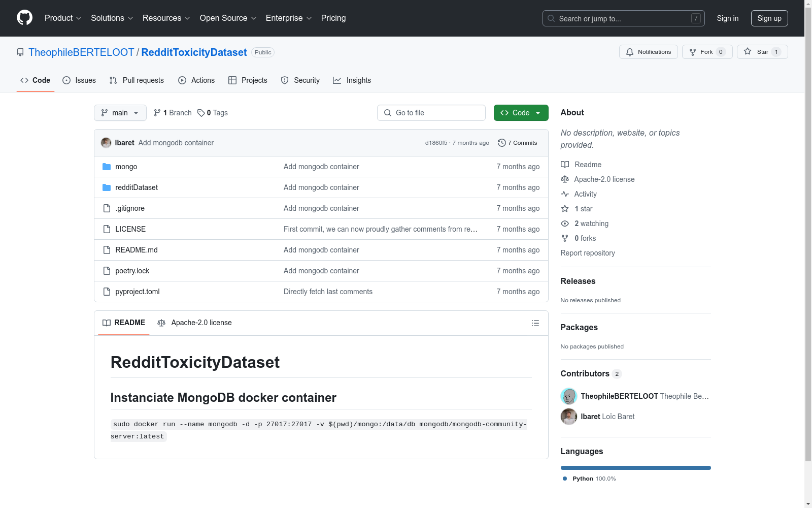Image resolution: width=812 pixels, height=508 pixels.
Task: Click the poetry.lock file icon
Action: click(107, 271)
